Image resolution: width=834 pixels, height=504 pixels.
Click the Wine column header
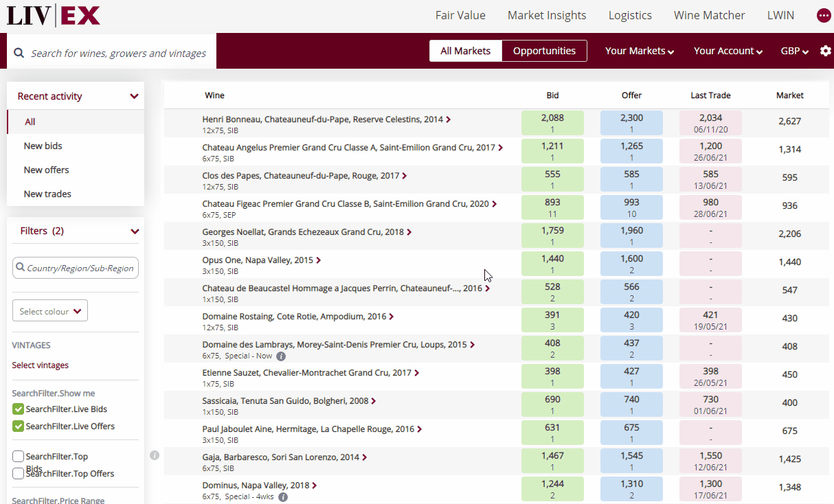coord(214,95)
